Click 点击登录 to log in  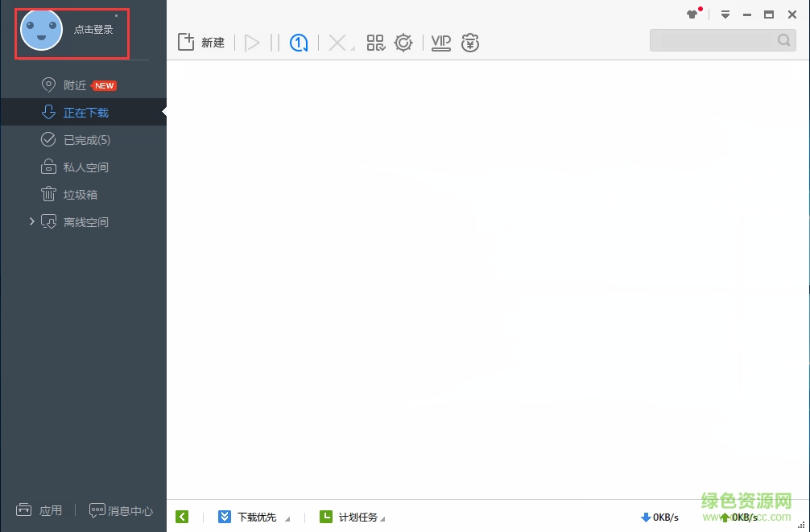click(93, 30)
